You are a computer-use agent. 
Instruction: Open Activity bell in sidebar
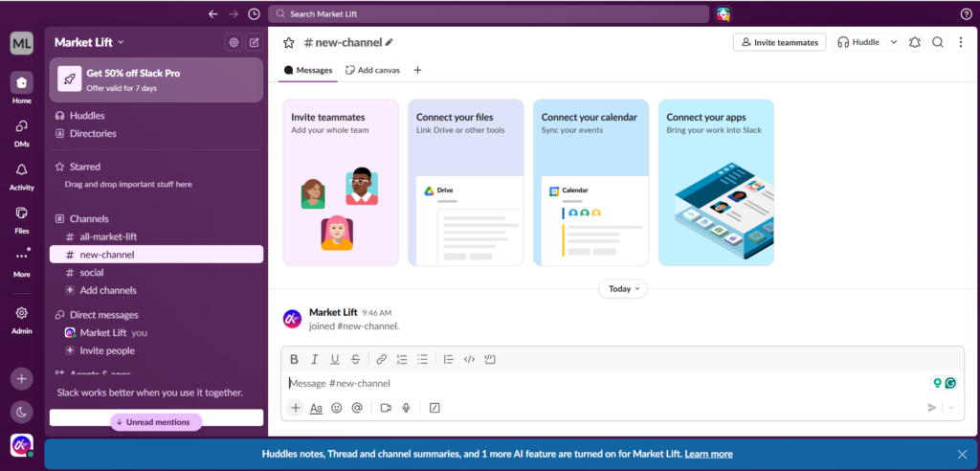[x=21, y=176]
